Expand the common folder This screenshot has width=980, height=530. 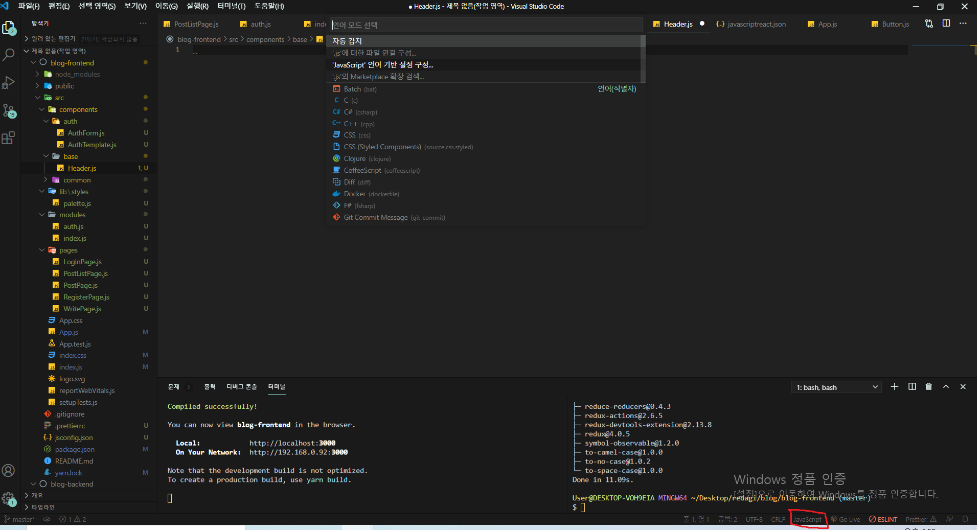tap(46, 180)
